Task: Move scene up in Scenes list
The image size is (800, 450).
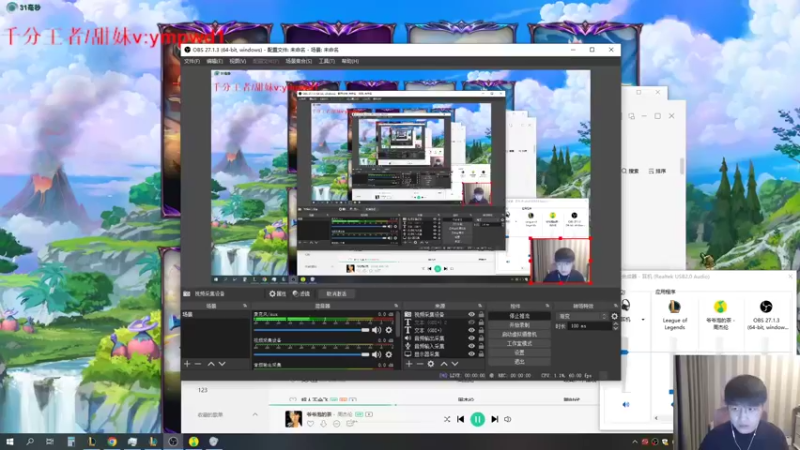Action: (x=211, y=364)
